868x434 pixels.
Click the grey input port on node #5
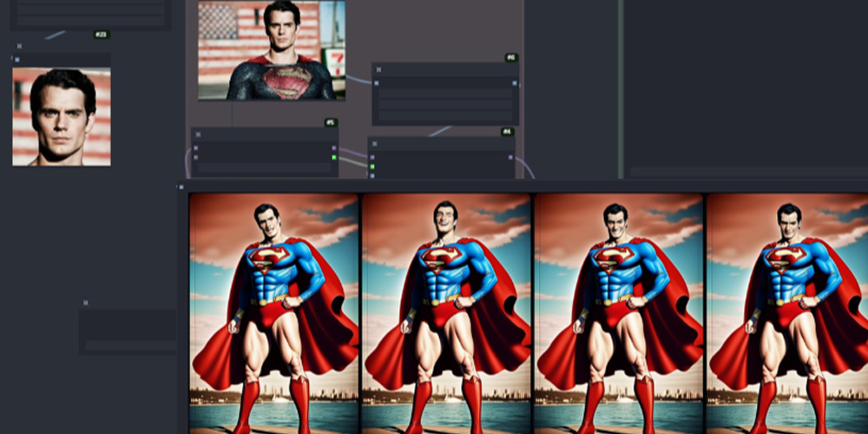point(195,157)
